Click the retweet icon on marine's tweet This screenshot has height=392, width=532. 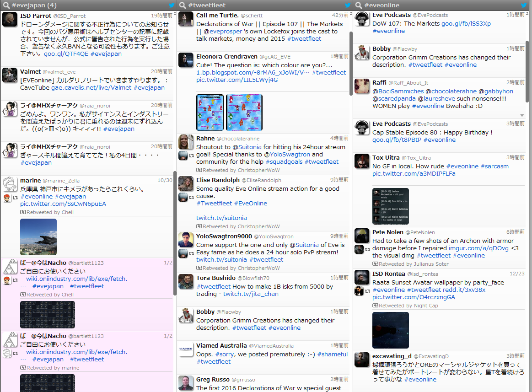click(15, 198)
